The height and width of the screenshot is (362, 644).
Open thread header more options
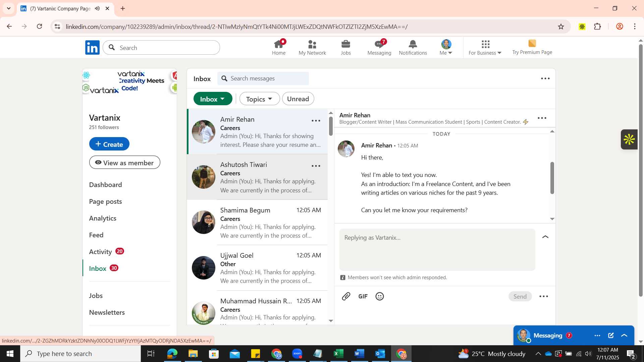(x=542, y=118)
